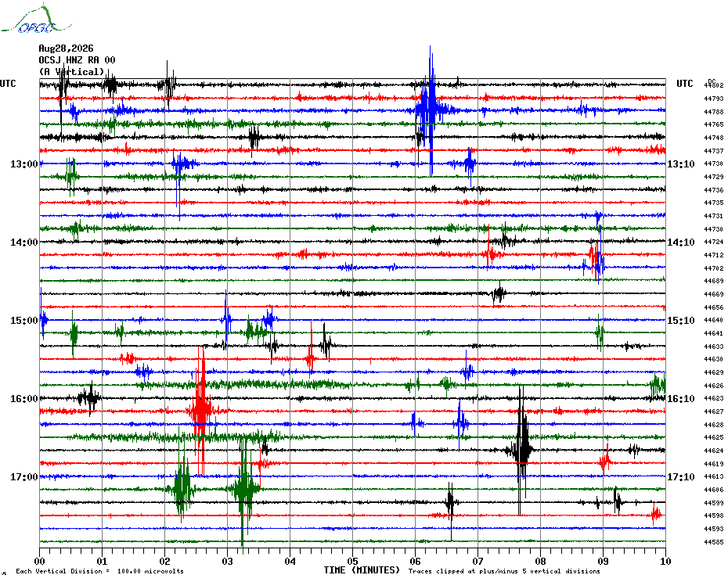
Task: Click DC value 44788
Action: tap(714, 112)
